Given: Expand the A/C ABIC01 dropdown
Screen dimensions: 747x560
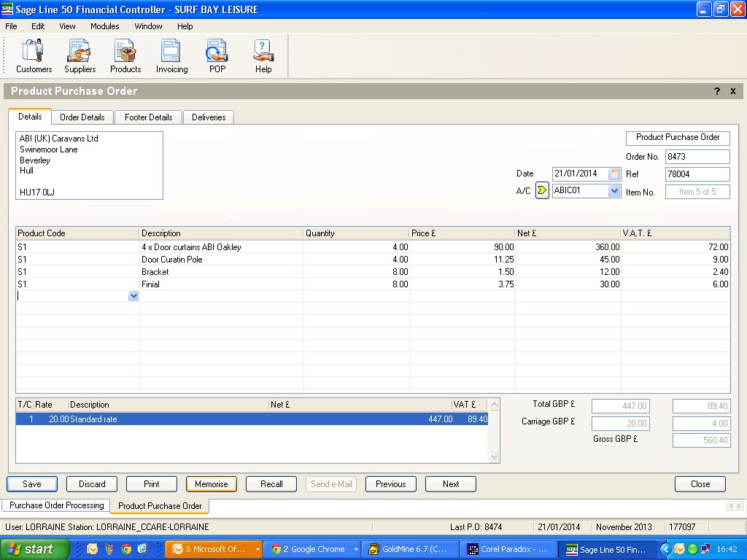Looking at the screenshot, I should click(x=614, y=191).
